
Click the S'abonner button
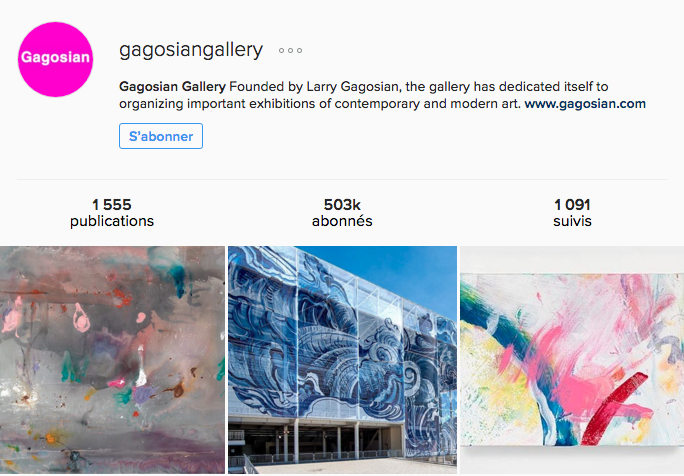coord(161,136)
